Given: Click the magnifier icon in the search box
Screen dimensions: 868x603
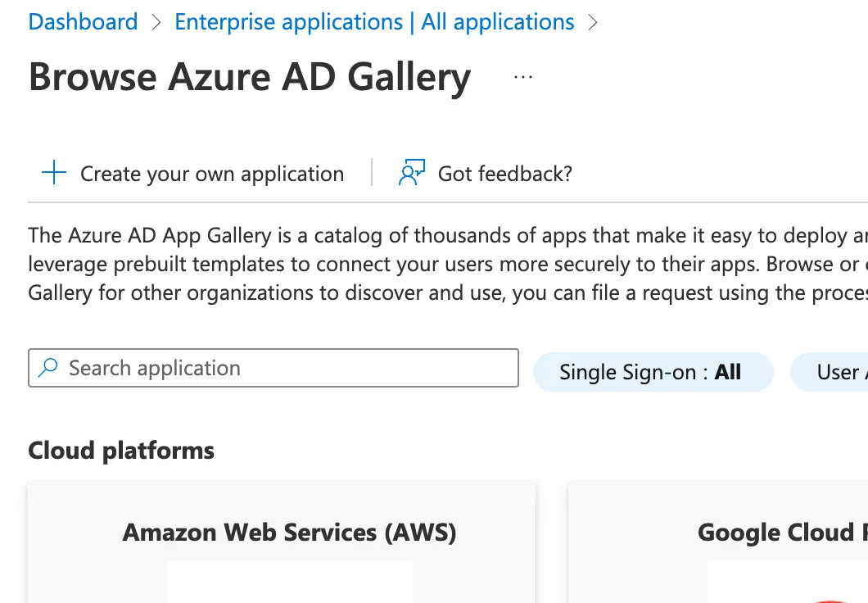Looking at the screenshot, I should 48,367.
